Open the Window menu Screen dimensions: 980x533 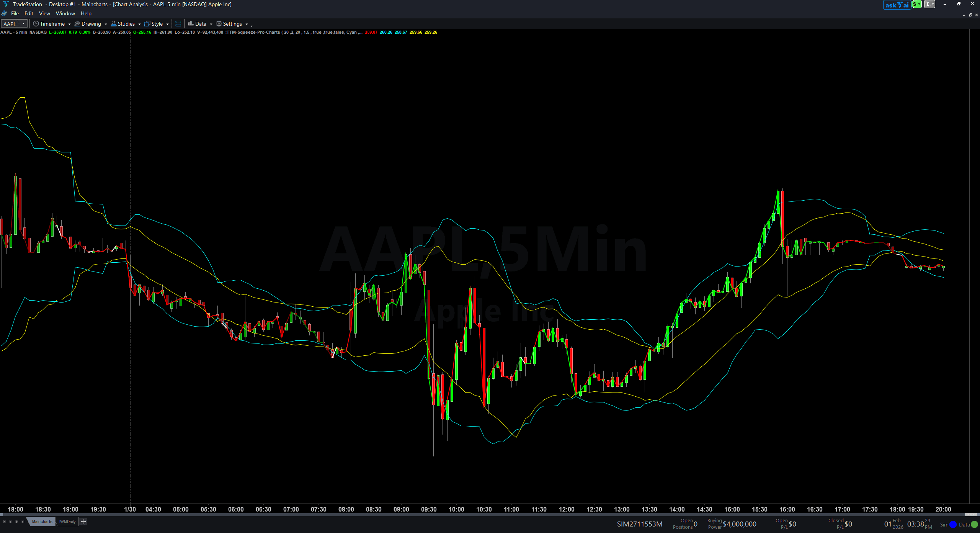point(65,13)
